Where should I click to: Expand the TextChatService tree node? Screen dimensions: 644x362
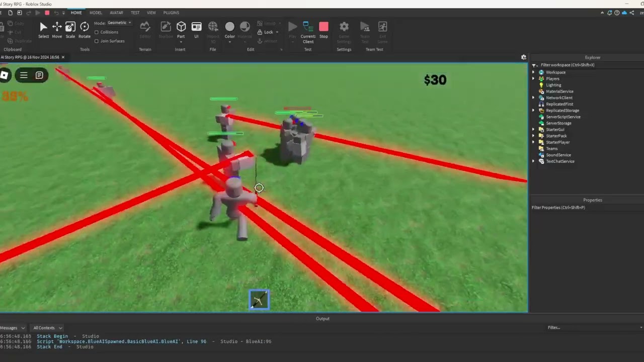[x=533, y=161]
